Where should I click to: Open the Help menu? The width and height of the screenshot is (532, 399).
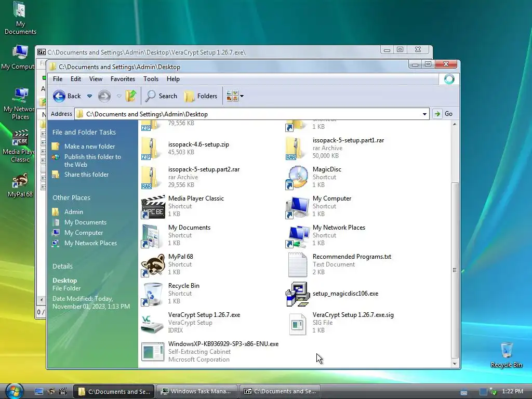[x=173, y=79]
